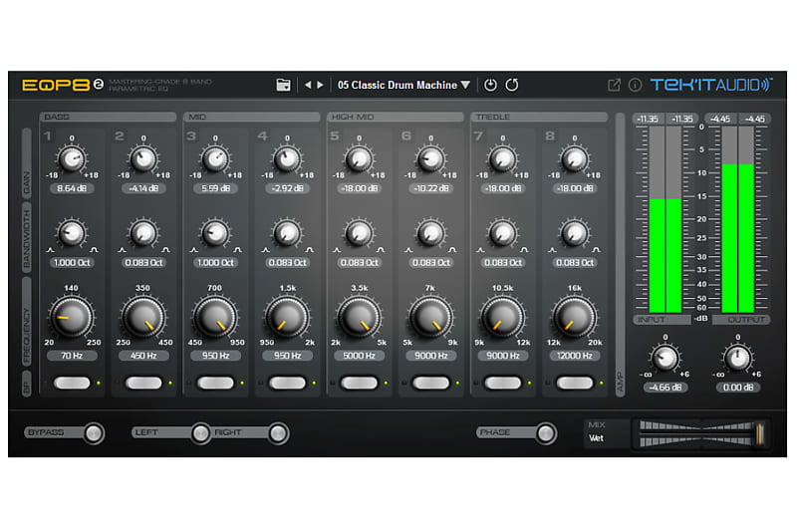Select band 1's 1.000 Oct bandwidth field
Viewport: 797px width, 532px height.
(x=72, y=263)
